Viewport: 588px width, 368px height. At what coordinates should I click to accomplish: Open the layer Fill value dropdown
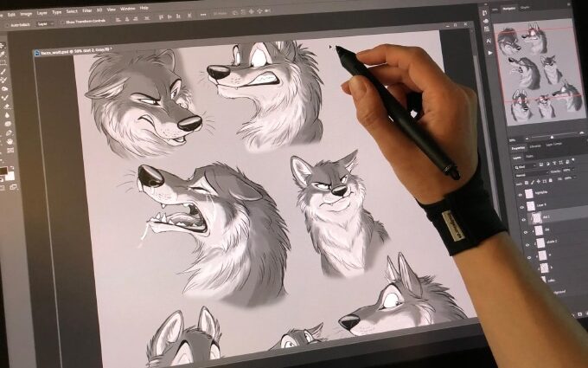(x=569, y=178)
